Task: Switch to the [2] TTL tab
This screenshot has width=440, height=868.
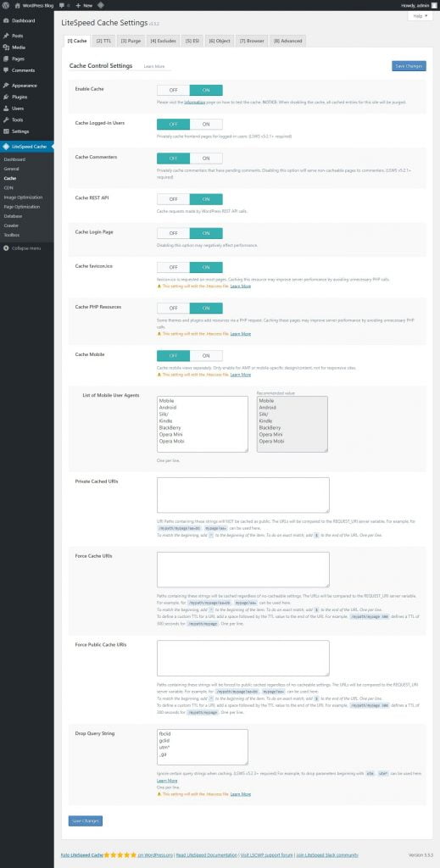Action: [x=103, y=41]
